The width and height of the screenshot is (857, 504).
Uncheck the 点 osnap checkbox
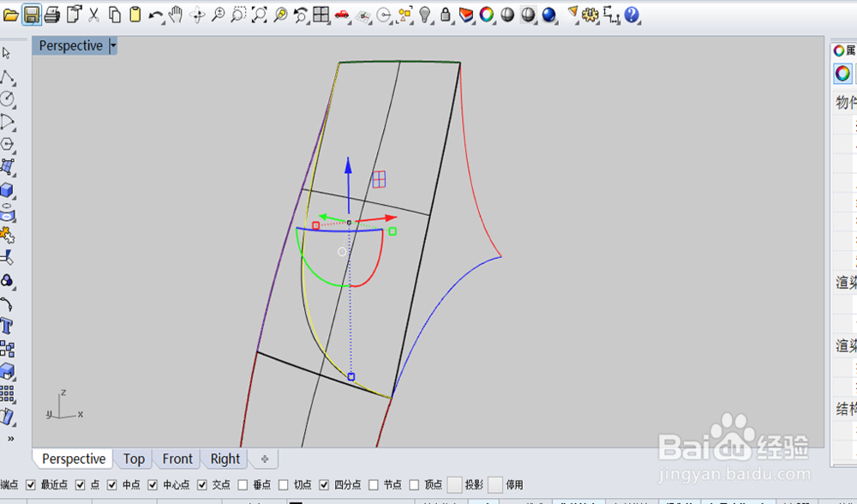[x=80, y=485]
